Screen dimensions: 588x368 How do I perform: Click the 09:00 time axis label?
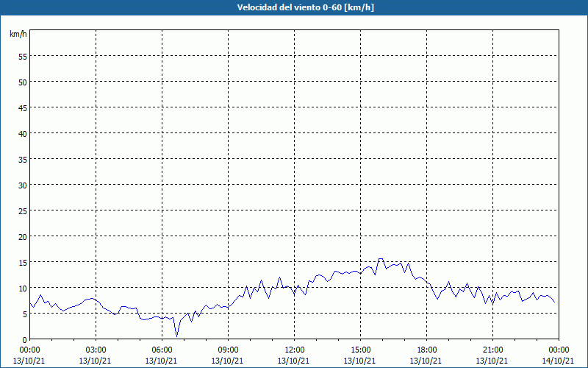228,350
